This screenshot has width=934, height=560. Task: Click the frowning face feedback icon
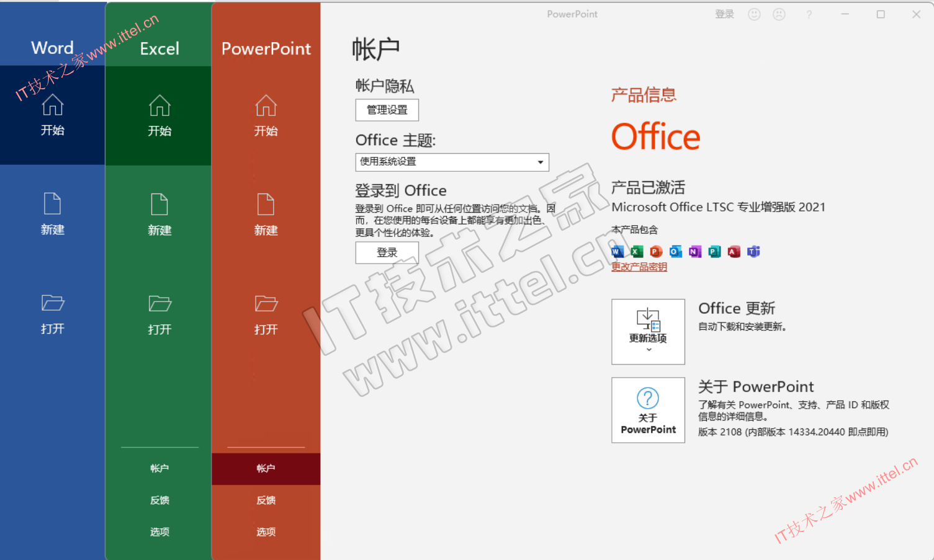tap(779, 14)
